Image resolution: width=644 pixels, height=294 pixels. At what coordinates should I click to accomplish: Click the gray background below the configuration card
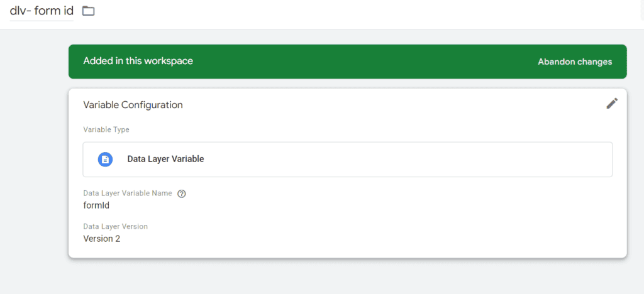[x=347, y=276]
